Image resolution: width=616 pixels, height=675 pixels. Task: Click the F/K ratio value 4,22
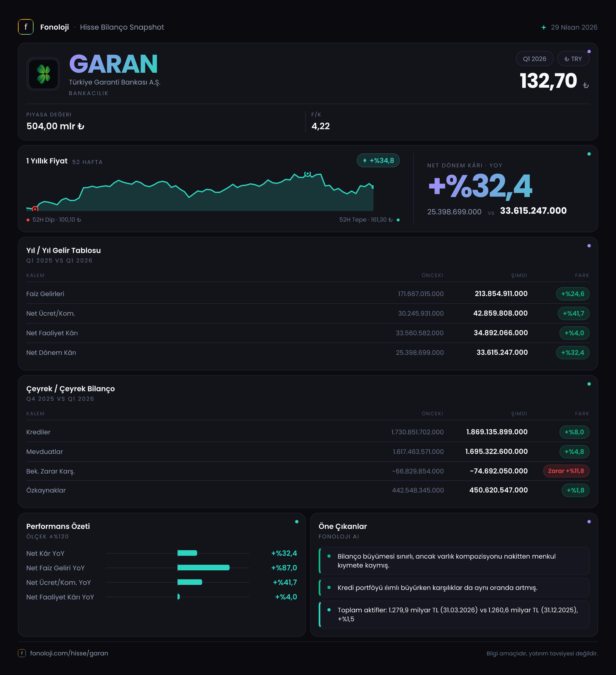tap(321, 126)
